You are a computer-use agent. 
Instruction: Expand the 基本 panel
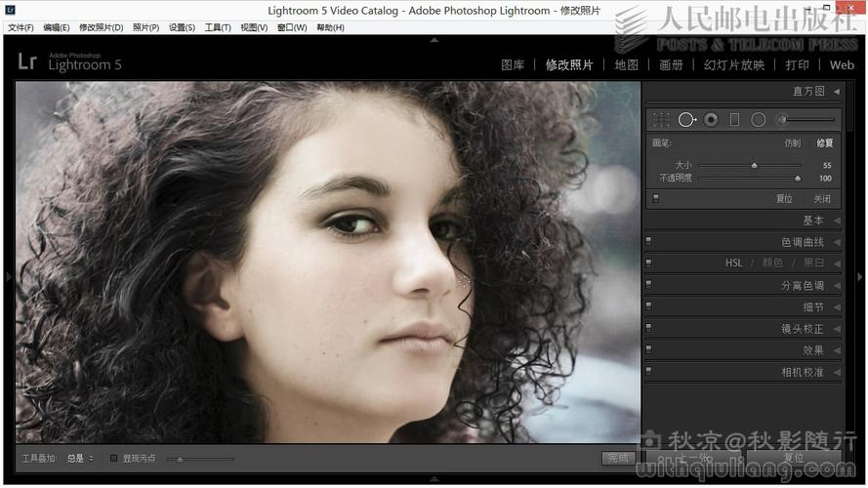836,221
